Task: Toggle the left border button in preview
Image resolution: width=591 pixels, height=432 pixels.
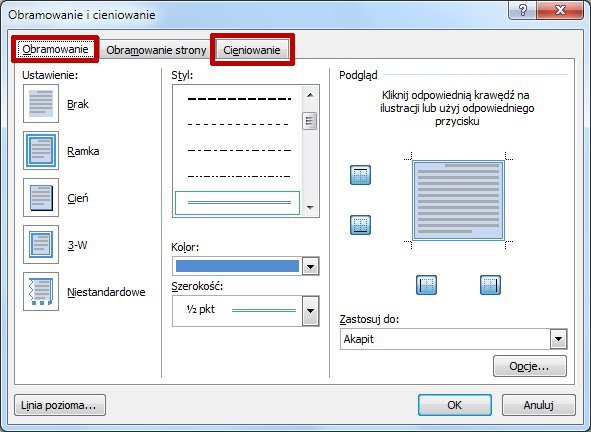Action: [x=426, y=285]
